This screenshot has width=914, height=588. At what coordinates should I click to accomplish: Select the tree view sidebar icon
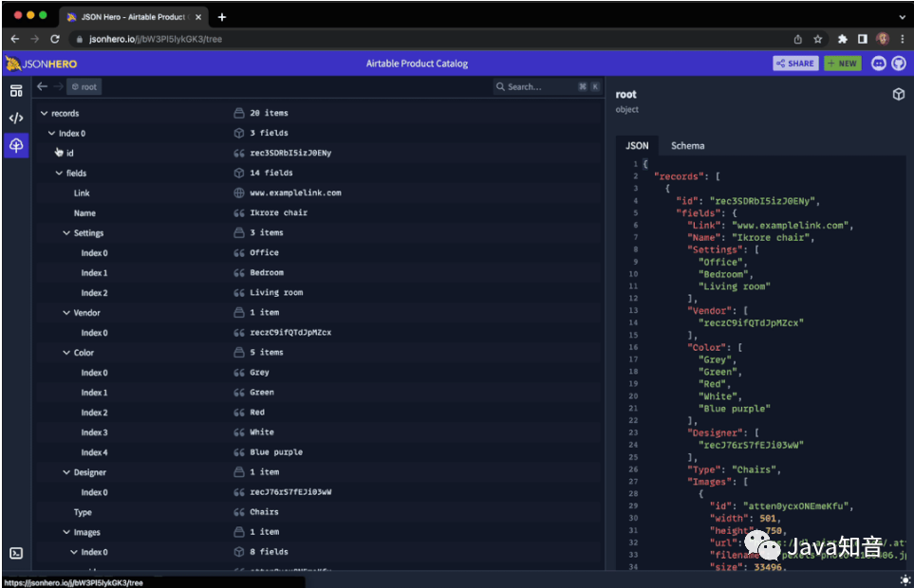(16, 145)
